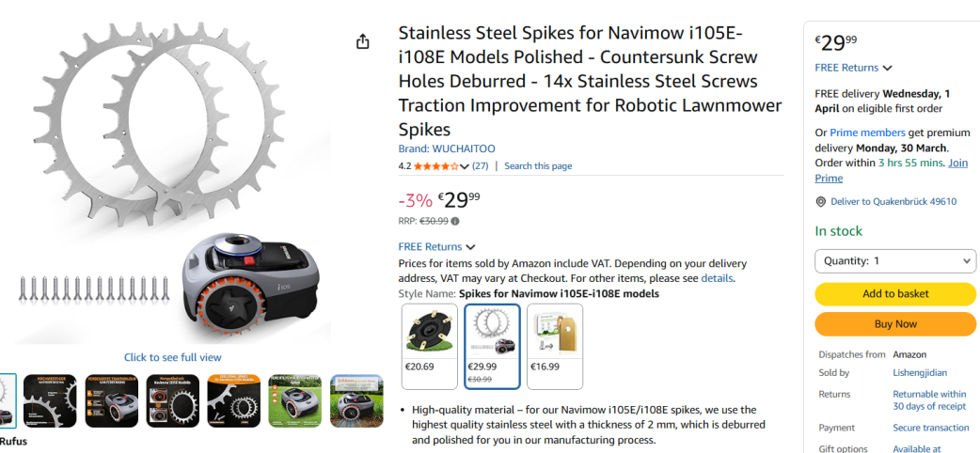This screenshot has height=453, width=980.
Task: Click the Buy Now button
Action: (895, 324)
